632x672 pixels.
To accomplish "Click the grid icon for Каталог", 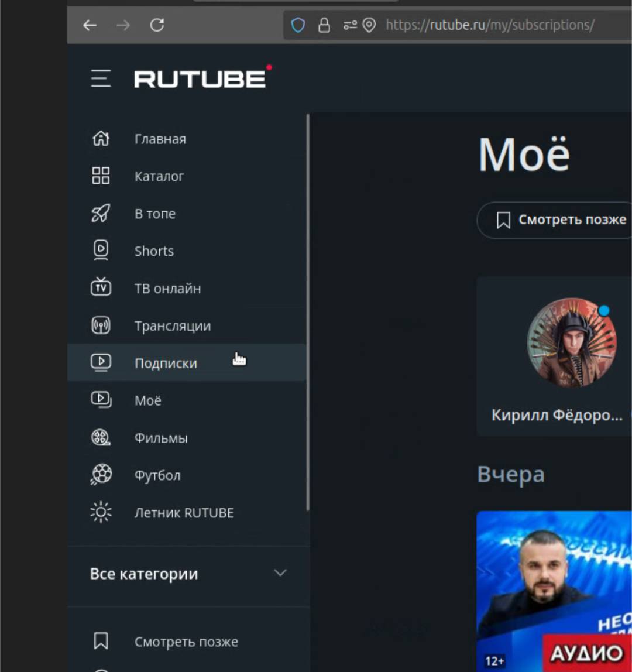I will [101, 176].
